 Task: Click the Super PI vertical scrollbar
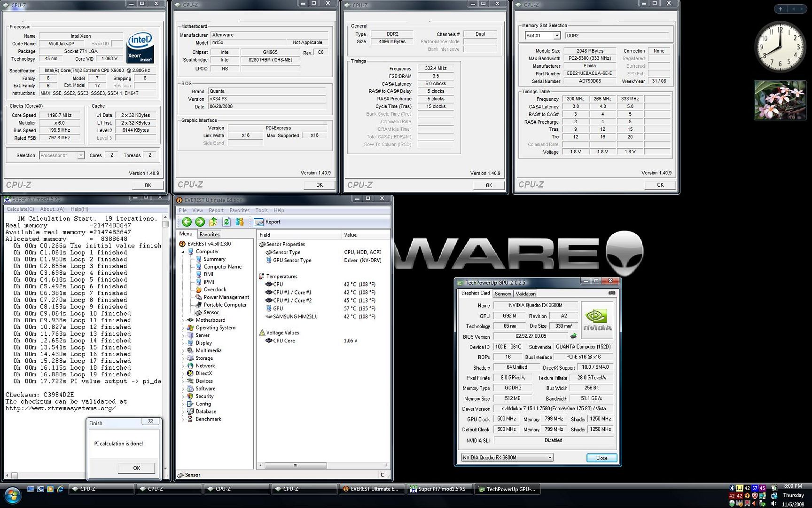click(165, 343)
